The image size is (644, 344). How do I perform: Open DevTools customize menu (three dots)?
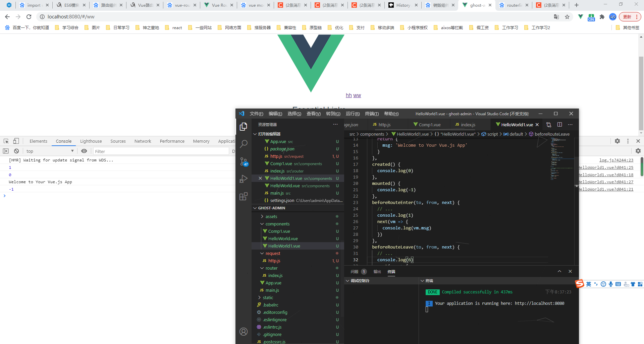tap(628, 141)
